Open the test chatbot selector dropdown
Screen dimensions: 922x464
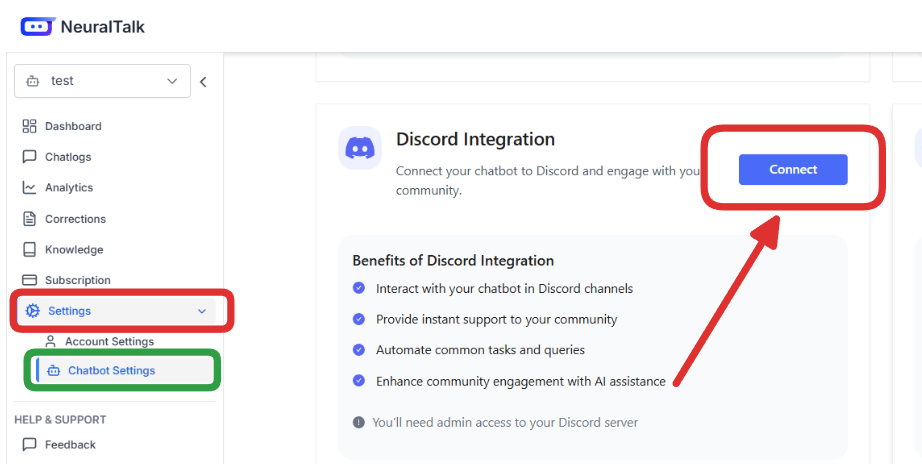pos(102,81)
